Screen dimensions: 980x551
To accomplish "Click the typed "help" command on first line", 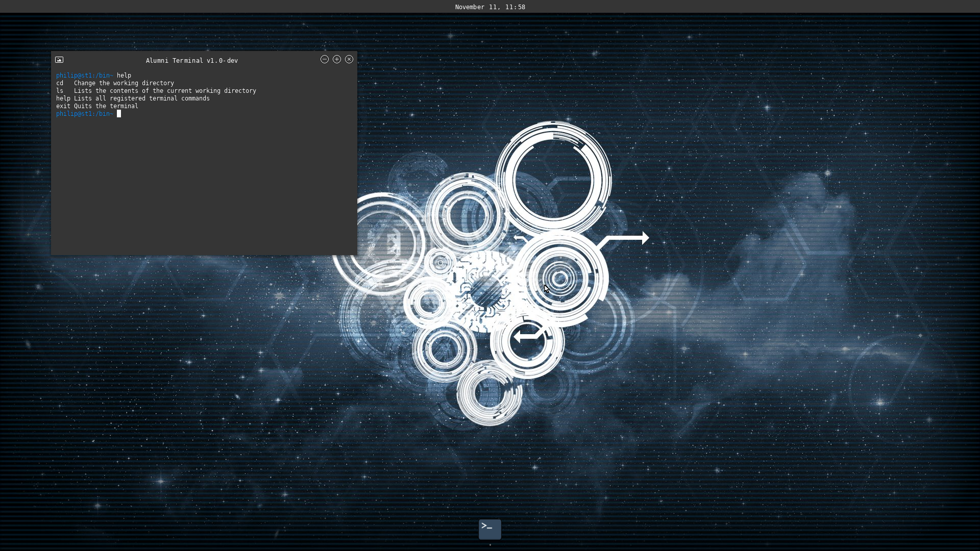I will click(124, 75).
